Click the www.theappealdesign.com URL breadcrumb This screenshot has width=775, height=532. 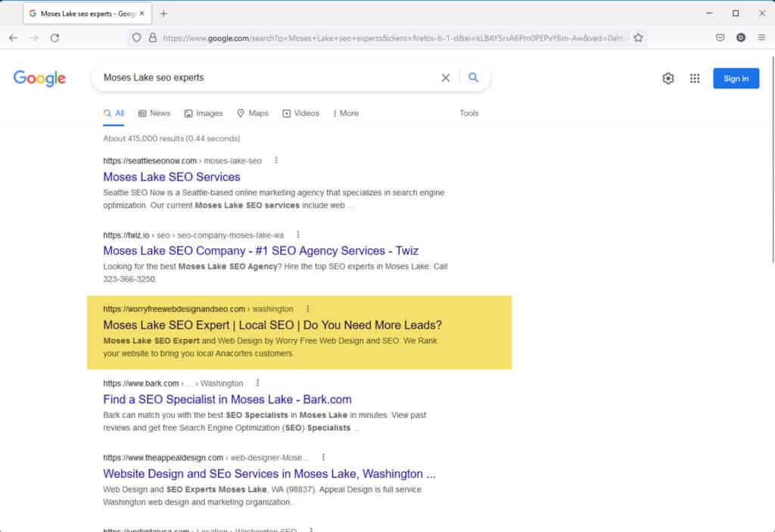[x=206, y=457]
